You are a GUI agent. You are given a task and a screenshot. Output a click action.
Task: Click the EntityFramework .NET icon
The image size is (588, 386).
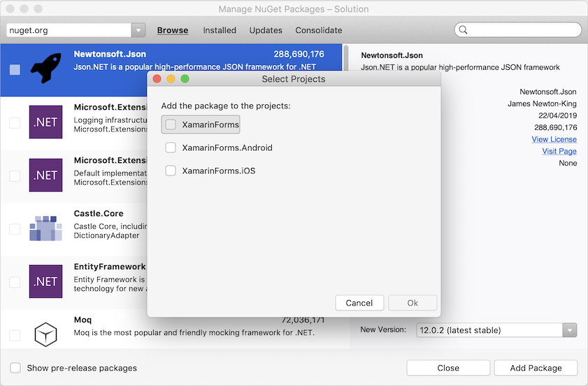(45, 281)
